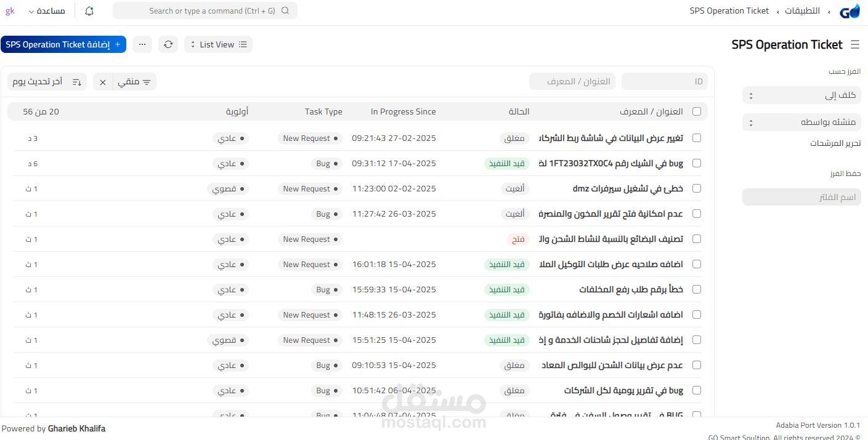Click the '20 من 56' count label
Image resolution: width=868 pixels, height=440 pixels.
coord(41,111)
